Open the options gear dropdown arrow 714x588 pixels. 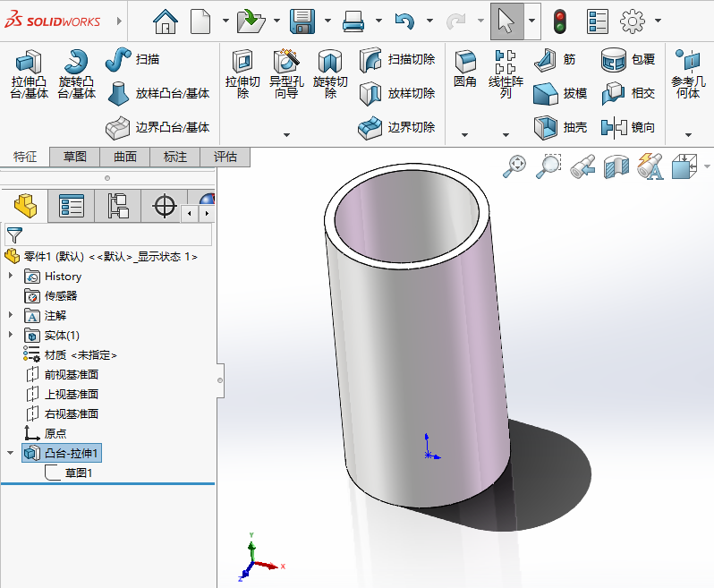click(659, 21)
